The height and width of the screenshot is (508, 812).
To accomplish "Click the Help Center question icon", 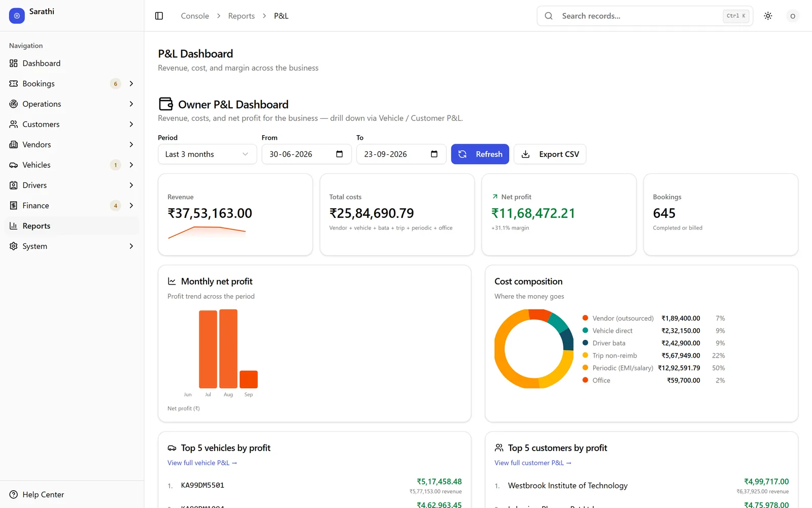I will (14, 494).
